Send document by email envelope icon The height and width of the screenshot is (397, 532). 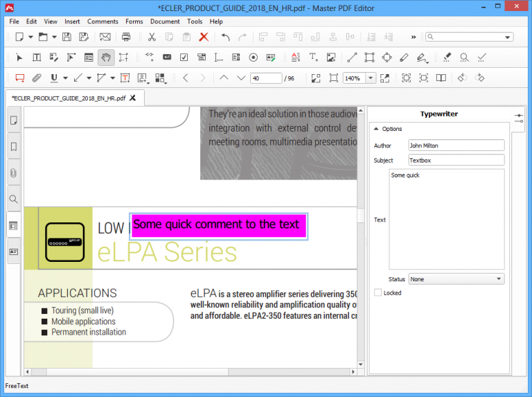[105, 37]
